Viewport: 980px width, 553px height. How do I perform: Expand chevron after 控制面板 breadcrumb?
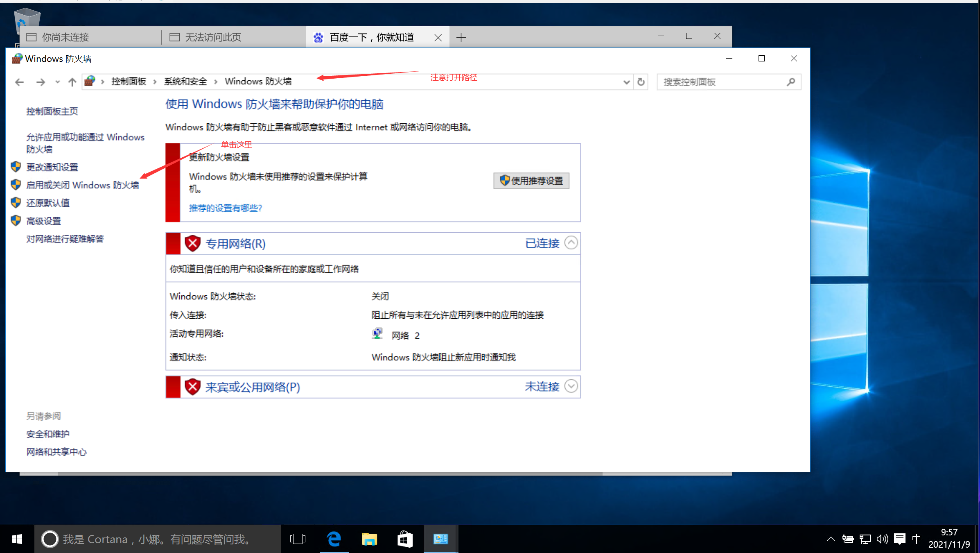(155, 82)
